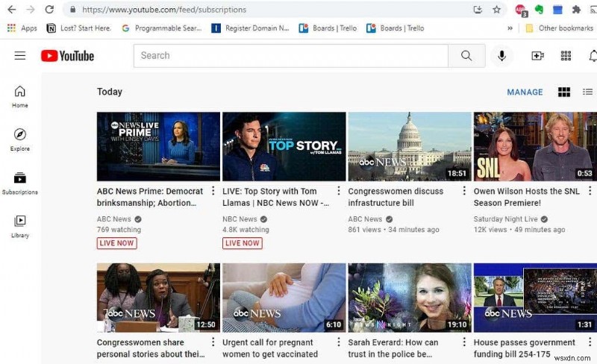Viewport: 597px width, 364px height.
Task: Expand hidden bookmarks chevron
Action: pos(510,28)
